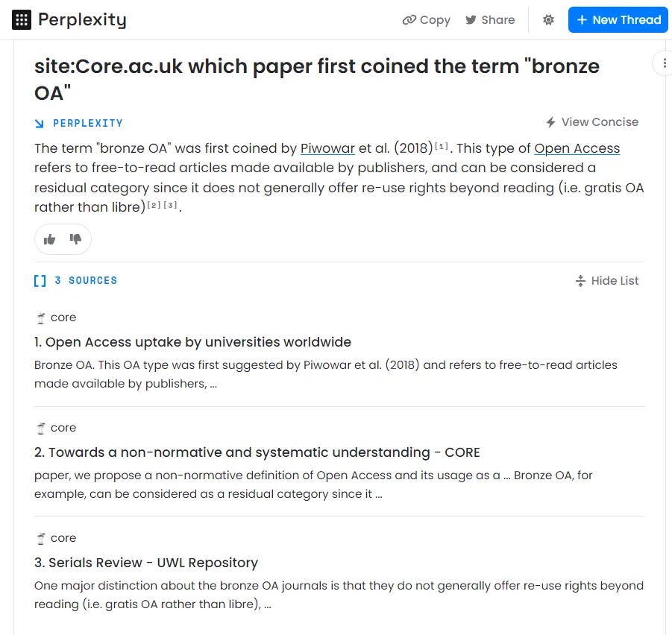Open the three-dot more options menu
This screenshot has height=635, width=672.
665,63
